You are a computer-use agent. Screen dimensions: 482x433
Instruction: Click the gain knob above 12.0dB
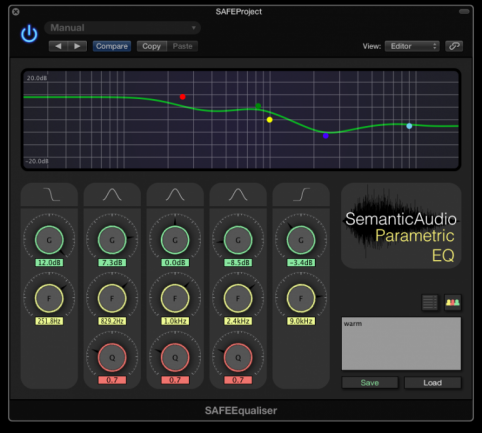pyautogui.click(x=49, y=240)
